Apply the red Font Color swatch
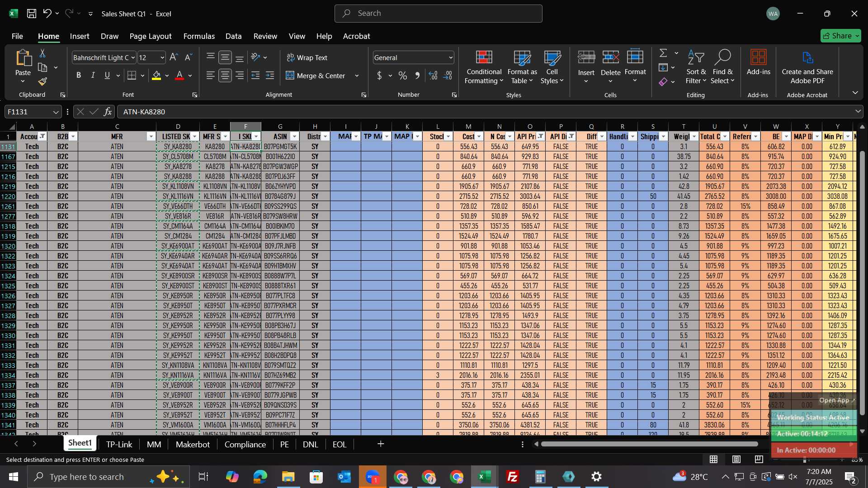 point(179,75)
